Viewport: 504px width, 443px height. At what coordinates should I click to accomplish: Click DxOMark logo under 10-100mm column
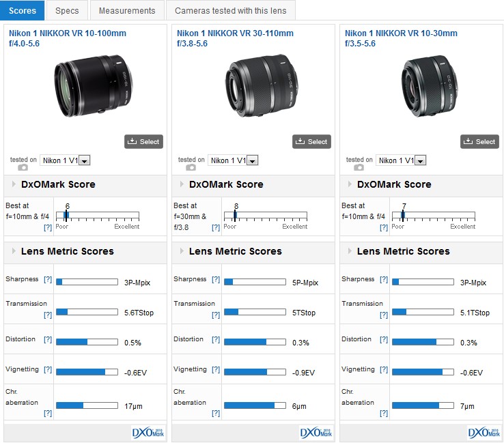click(x=148, y=433)
